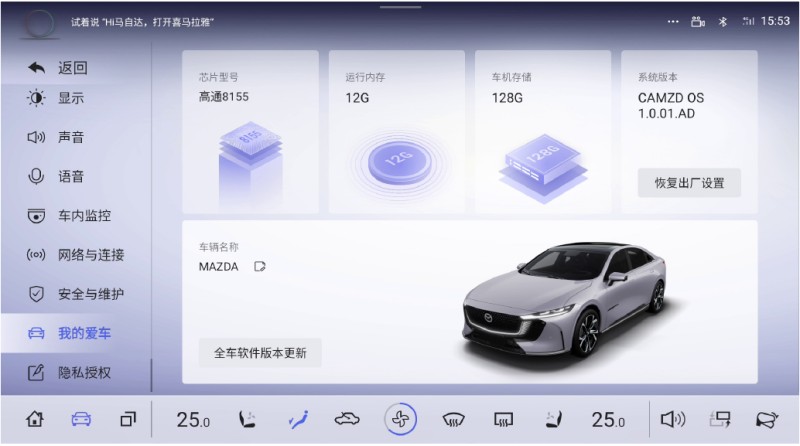Open volume speaker icon in bottom bar
The height and width of the screenshot is (446, 800).
673,419
